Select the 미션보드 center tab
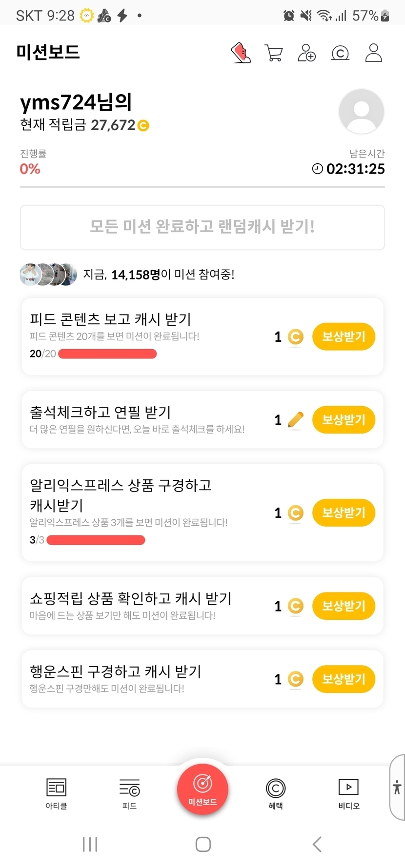This screenshot has height=868, width=405. pyautogui.click(x=202, y=789)
